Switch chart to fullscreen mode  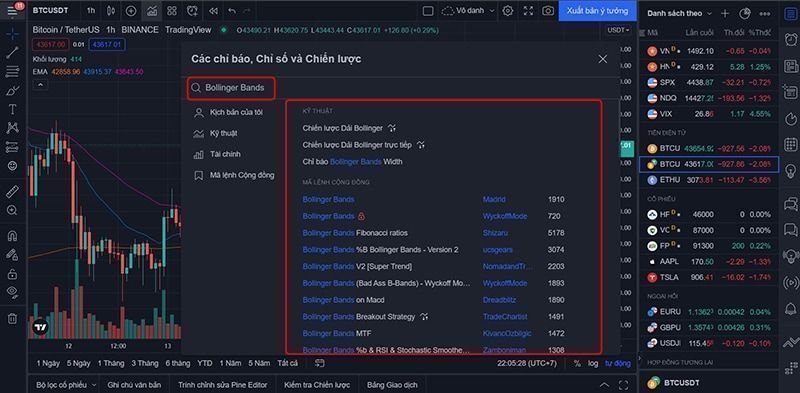(528, 11)
